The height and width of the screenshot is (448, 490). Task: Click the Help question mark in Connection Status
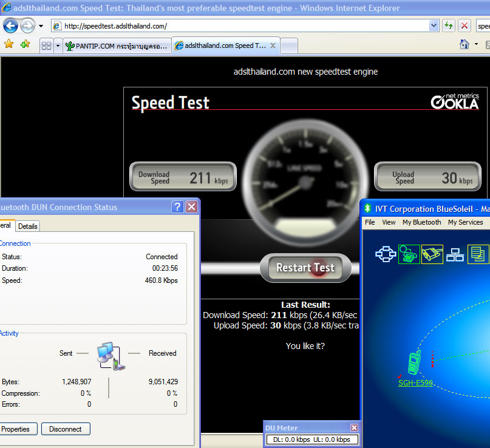tap(177, 207)
